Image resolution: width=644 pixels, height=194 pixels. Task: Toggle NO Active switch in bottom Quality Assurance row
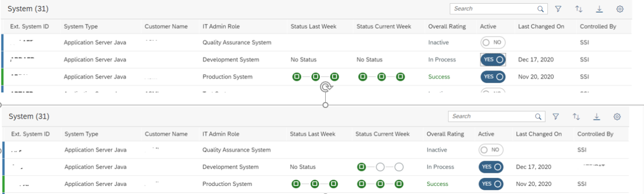pos(491,150)
